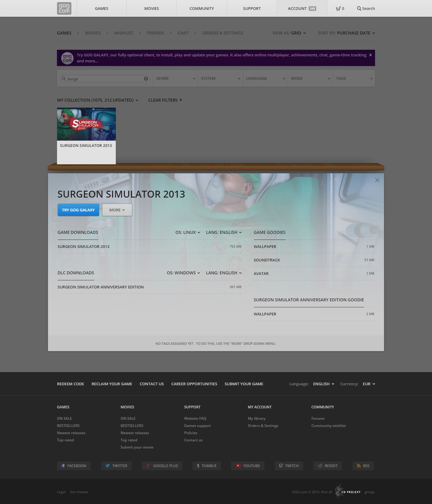Image resolution: width=432 pixels, height=504 pixels.
Task: Download the Avatar goodie
Action: point(314,273)
